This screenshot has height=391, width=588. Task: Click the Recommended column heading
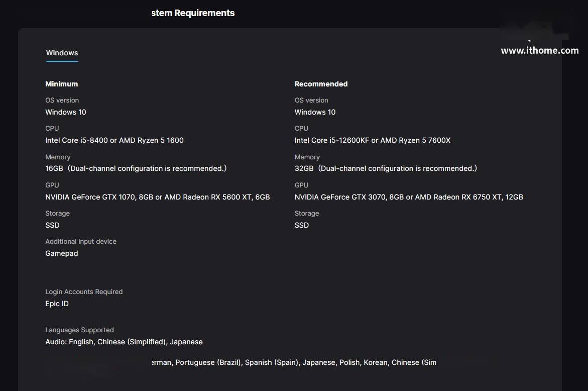click(x=321, y=84)
